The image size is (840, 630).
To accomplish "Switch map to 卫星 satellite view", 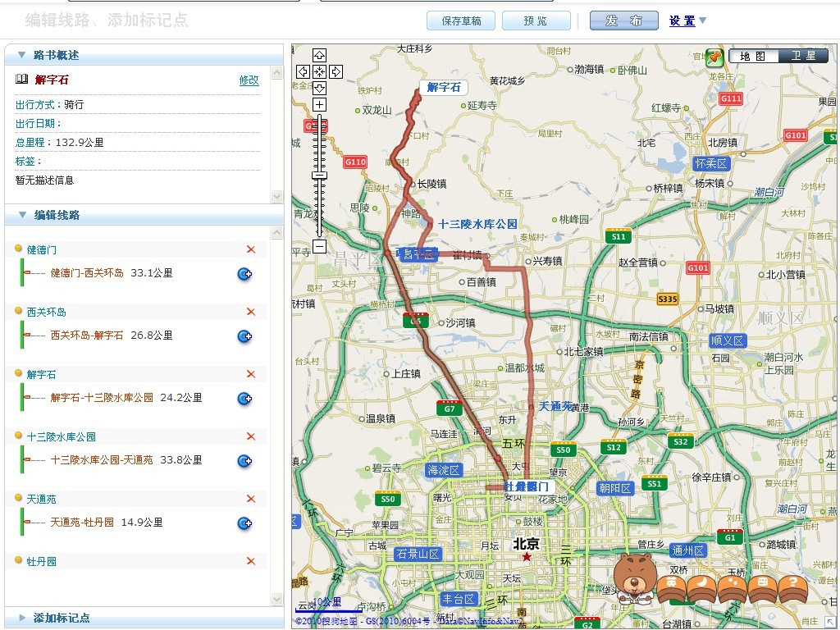I will pos(803,56).
